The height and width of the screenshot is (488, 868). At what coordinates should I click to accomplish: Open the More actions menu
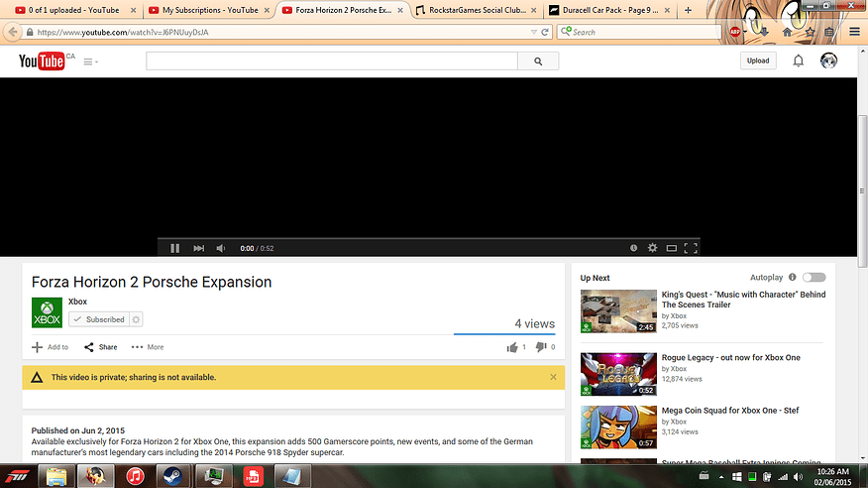[x=148, y=347]
